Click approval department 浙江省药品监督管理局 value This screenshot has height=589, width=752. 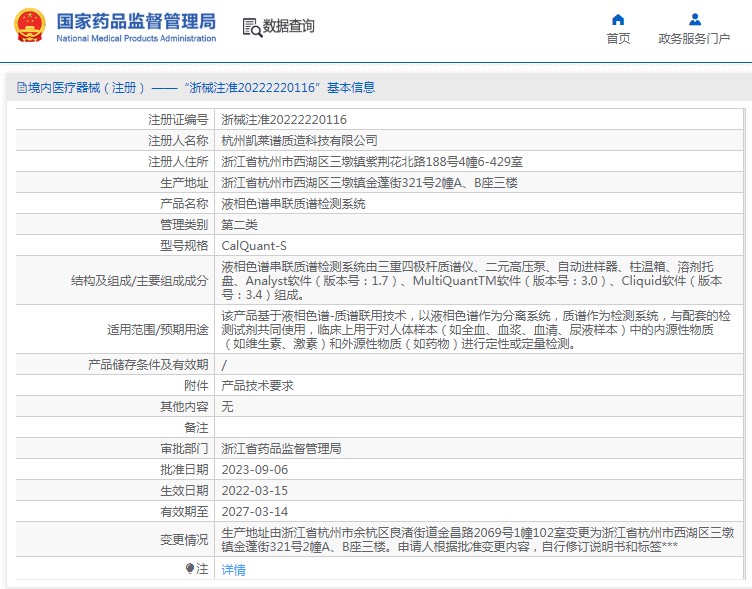point(281,448)
